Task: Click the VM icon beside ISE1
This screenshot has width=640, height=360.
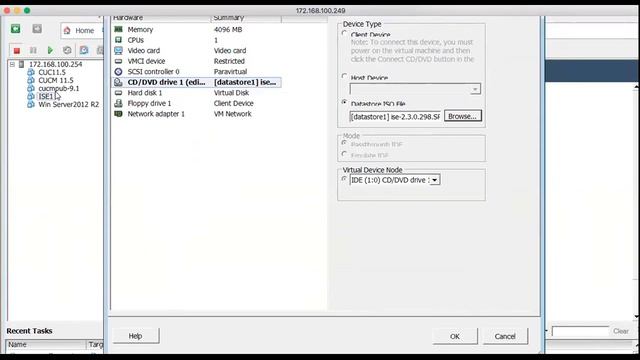Action: (31, 96)
